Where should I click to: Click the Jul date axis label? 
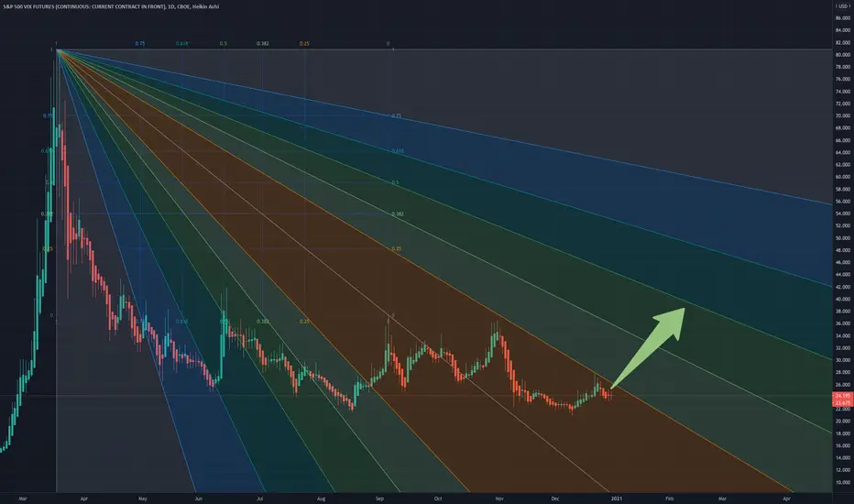tap(260, 499)
